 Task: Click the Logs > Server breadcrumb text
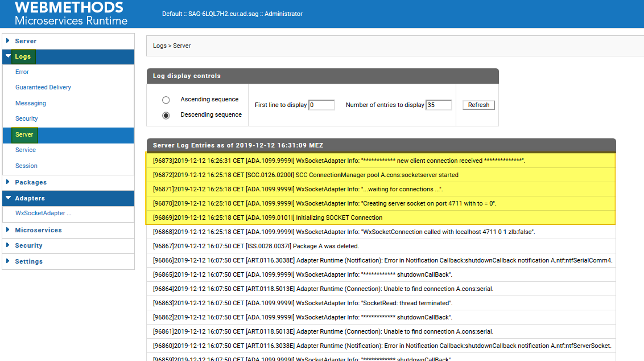point(172,46)
